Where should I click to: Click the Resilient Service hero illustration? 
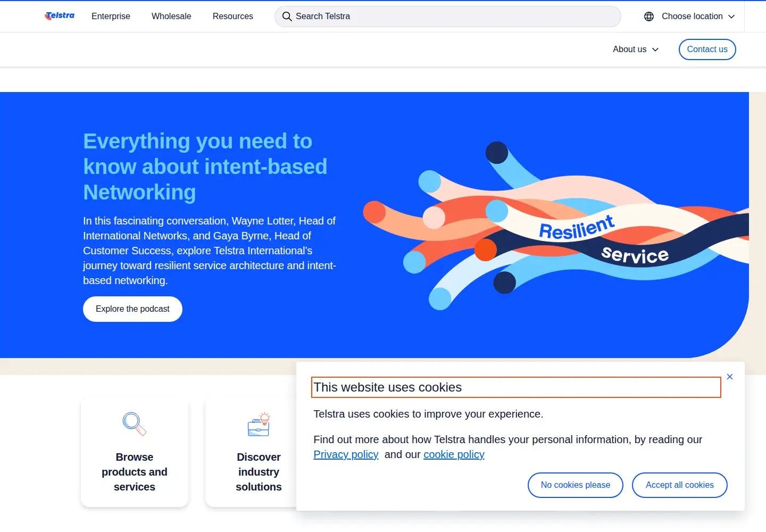pos(556,226)
